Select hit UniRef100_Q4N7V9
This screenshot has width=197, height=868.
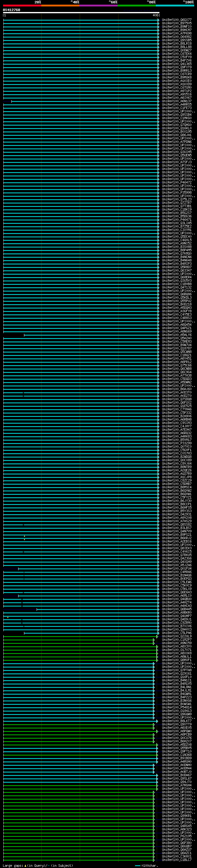(x=177, y=531)
